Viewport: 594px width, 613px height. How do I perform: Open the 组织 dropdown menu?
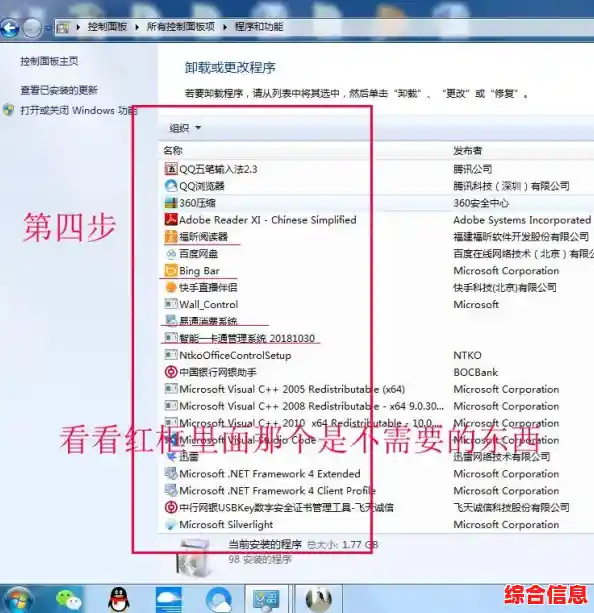click(x=185, y=128)
